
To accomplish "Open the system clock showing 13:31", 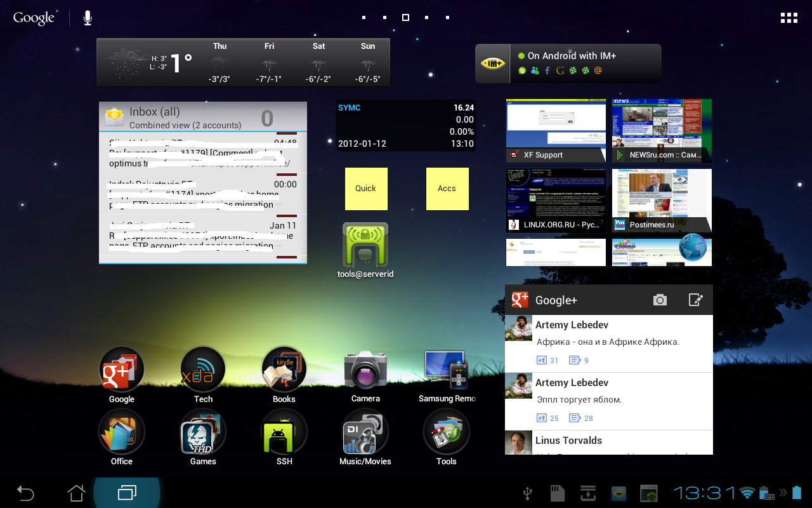I will [x=704, y=493].
